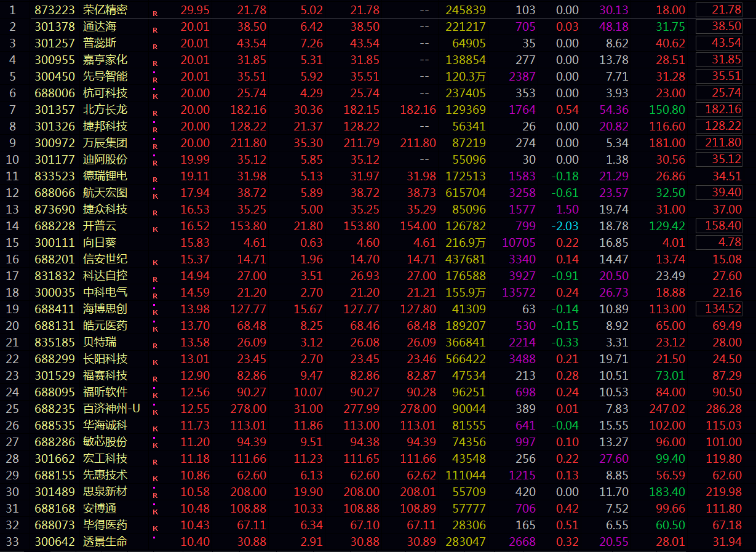756x552 pixels.
Task: Click the R marker beside 福赛科技
Action: 155,378
